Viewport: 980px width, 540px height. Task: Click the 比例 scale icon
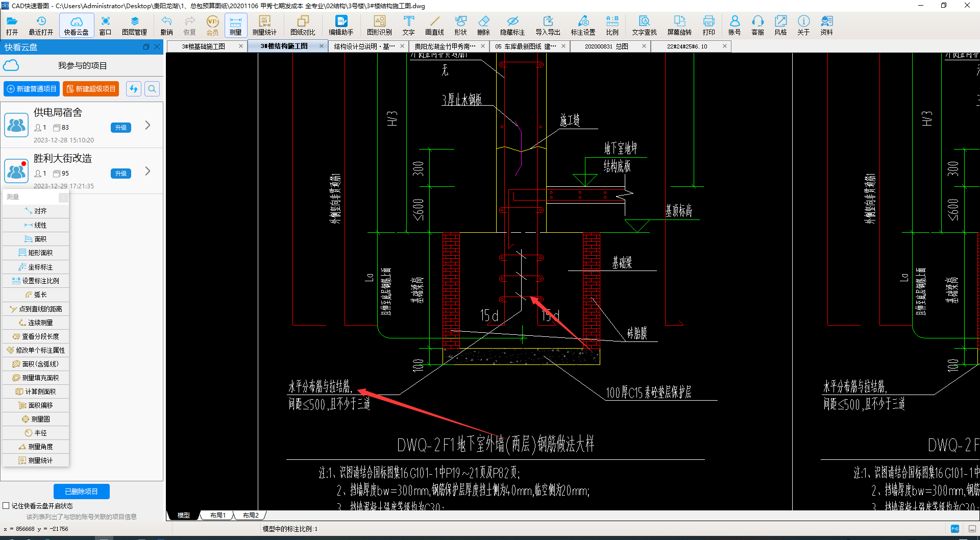[x=612, y=25]
